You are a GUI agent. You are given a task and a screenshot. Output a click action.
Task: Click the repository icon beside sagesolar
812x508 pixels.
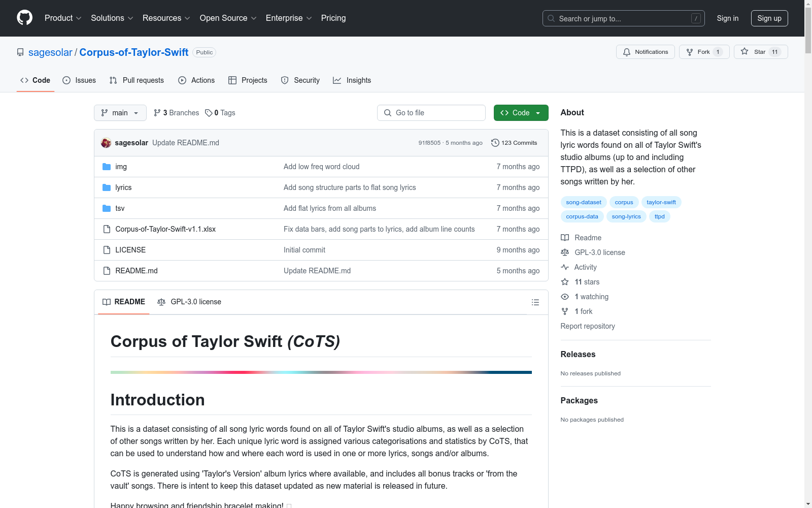click(x=20, y=52)
